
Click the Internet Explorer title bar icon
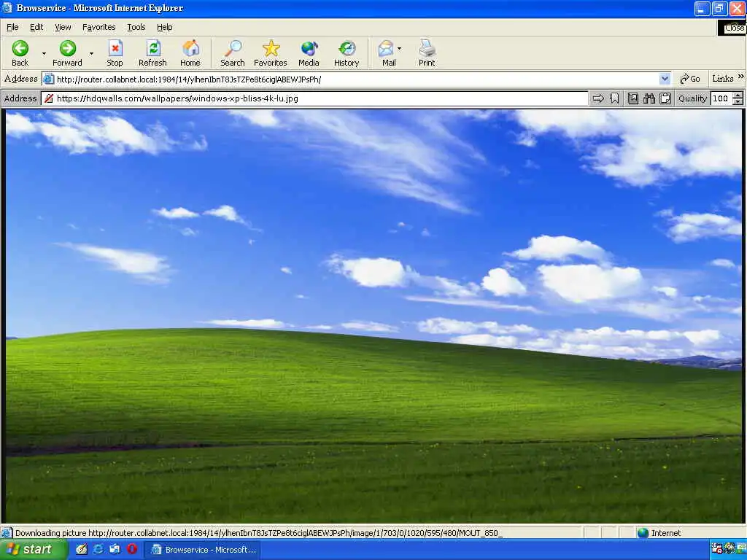point(7,7)
